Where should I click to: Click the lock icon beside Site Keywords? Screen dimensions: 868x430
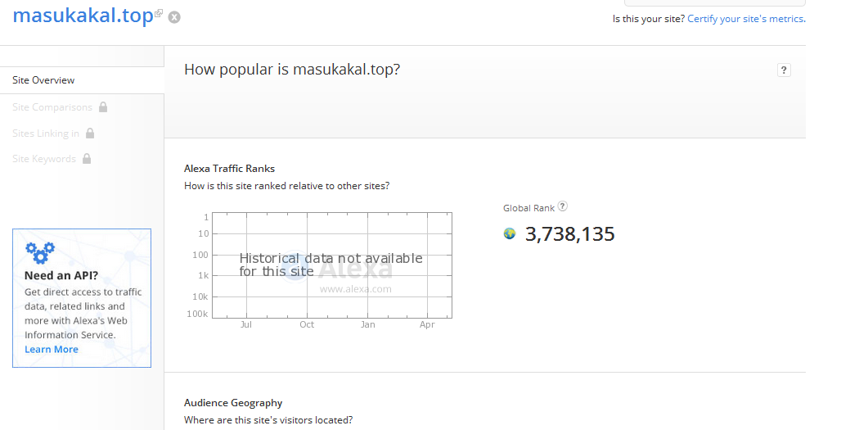point(87,159)
